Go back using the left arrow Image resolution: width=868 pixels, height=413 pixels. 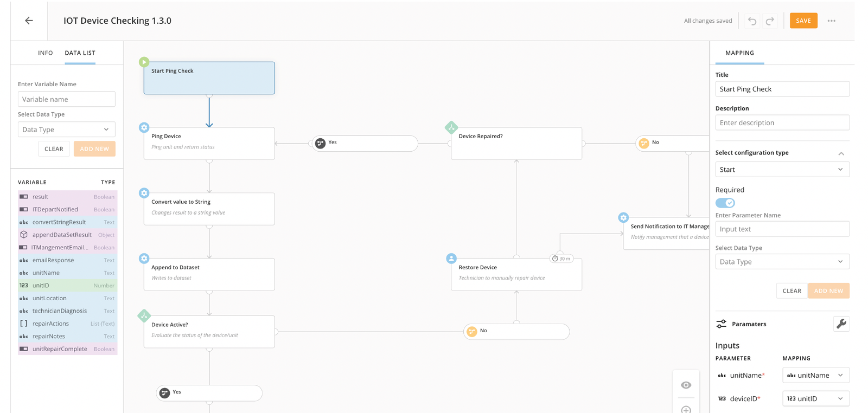(29, 21)
